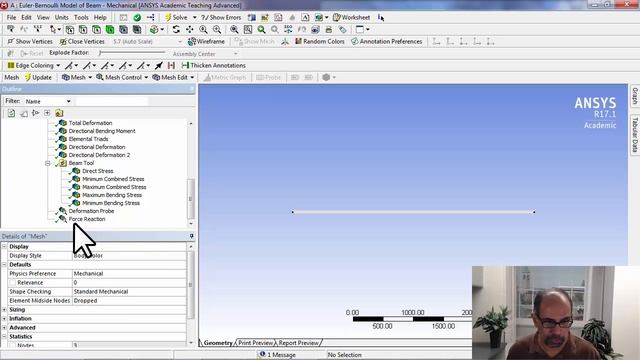Open the Units menu

pos(62,18)
